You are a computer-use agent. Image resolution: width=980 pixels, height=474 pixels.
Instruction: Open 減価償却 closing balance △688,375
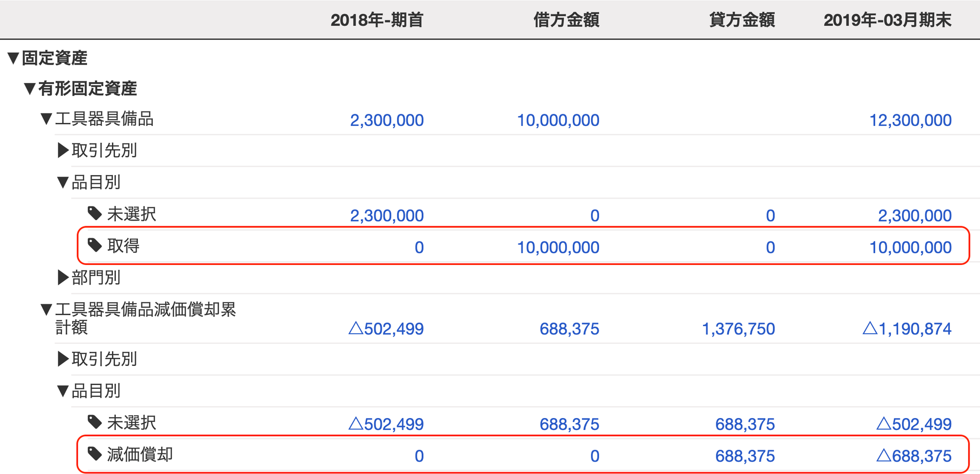[x=914, y=456]
